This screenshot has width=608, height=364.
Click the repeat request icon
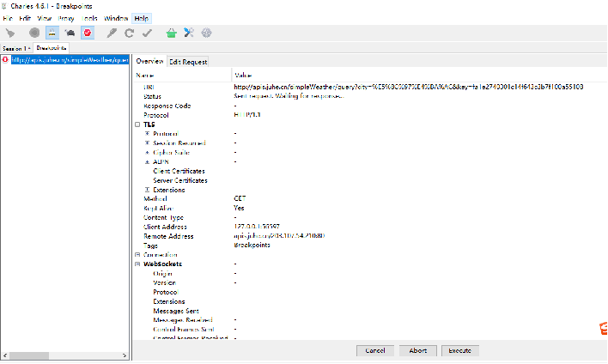[x=129, y=33]
